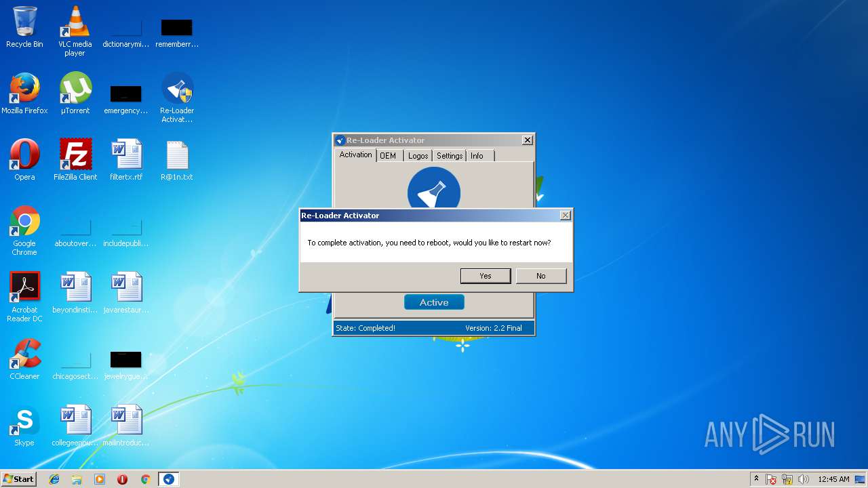Close the Re-Loader Activator main window
Screen dimensions: 868x488
527,140
